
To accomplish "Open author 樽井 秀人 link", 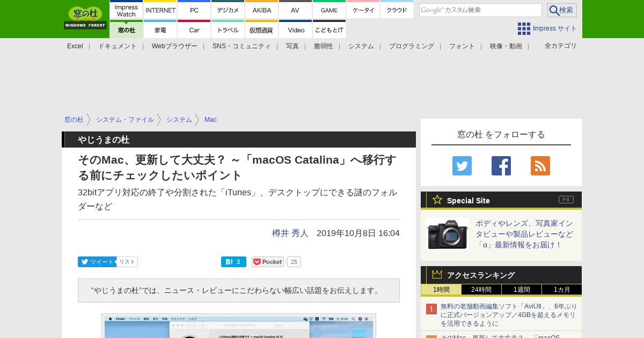I will click(290, 233).
